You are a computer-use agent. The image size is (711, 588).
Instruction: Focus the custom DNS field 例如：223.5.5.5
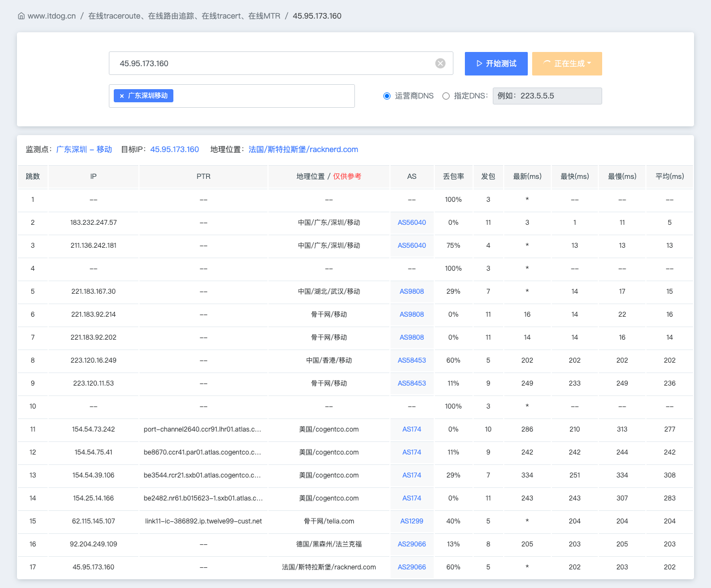coord(547,96)
